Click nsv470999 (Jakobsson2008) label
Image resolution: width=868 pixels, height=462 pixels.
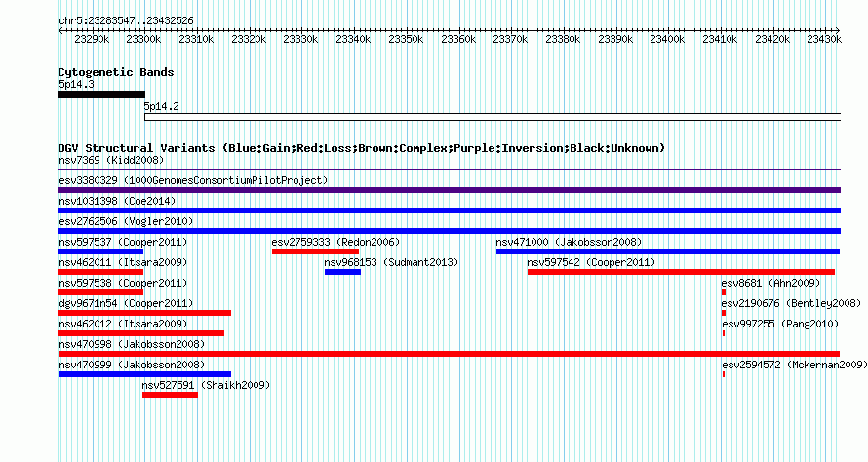132,366
